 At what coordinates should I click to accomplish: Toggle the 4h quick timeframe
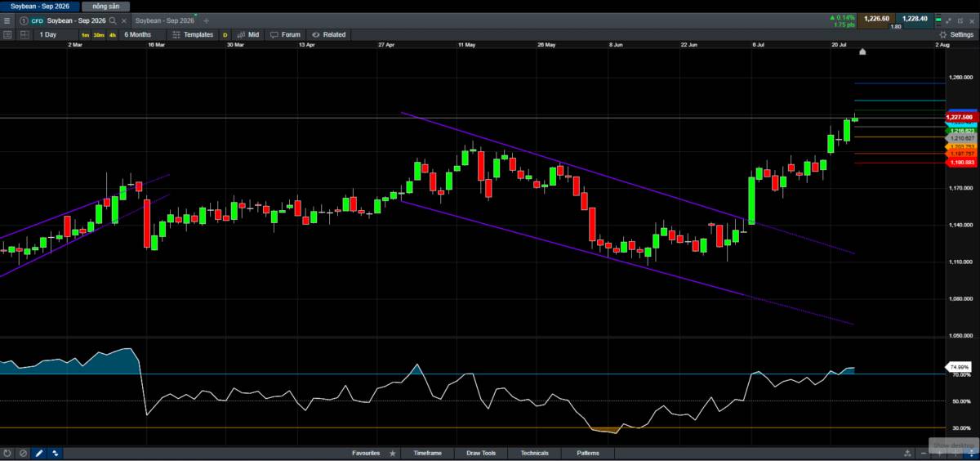112,35
